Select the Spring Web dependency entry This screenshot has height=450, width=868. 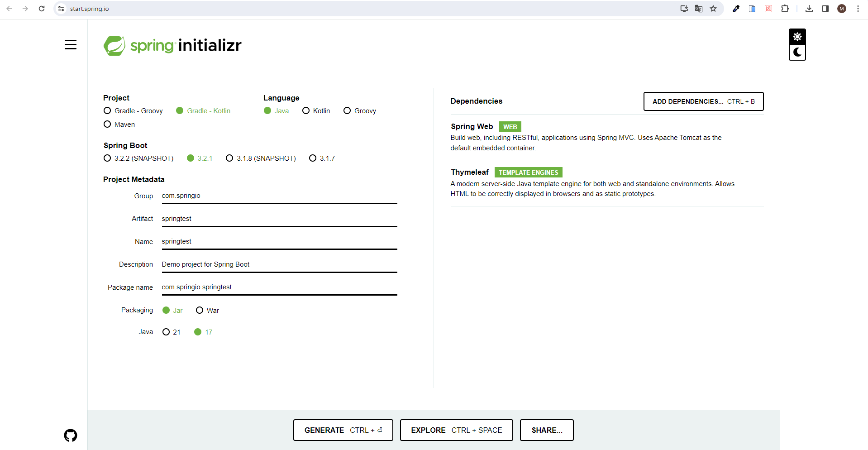607,137
